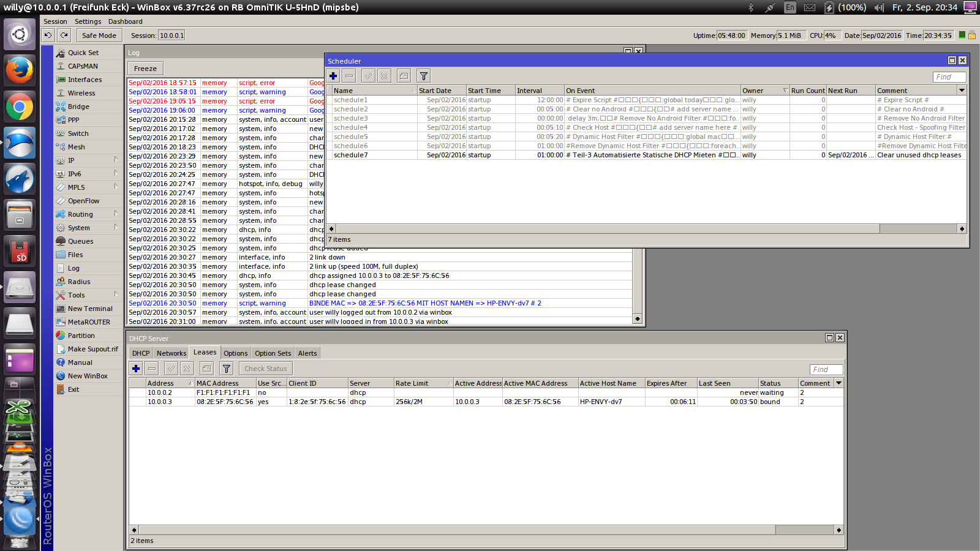Remove selected schedule with the Scheduler minus icon

349,76
